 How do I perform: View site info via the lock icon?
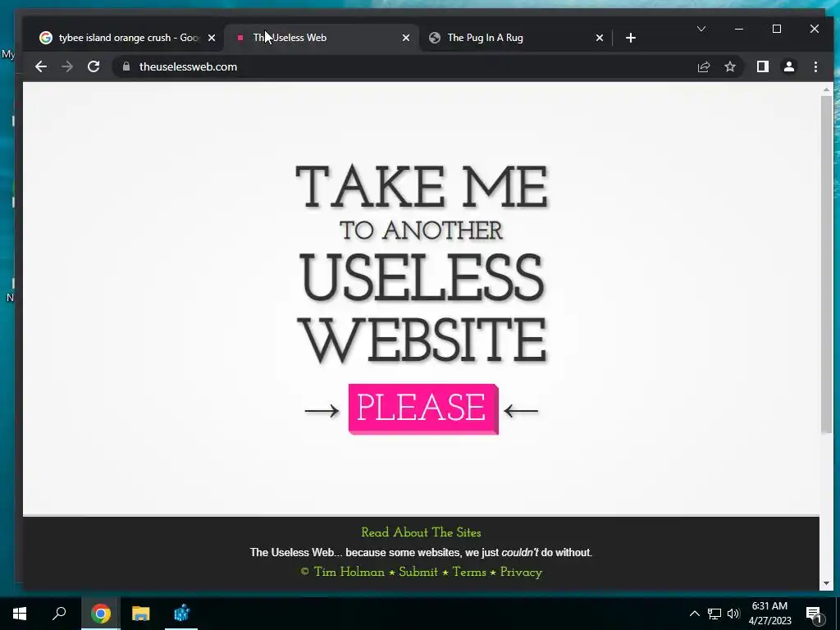click(126, 66)
